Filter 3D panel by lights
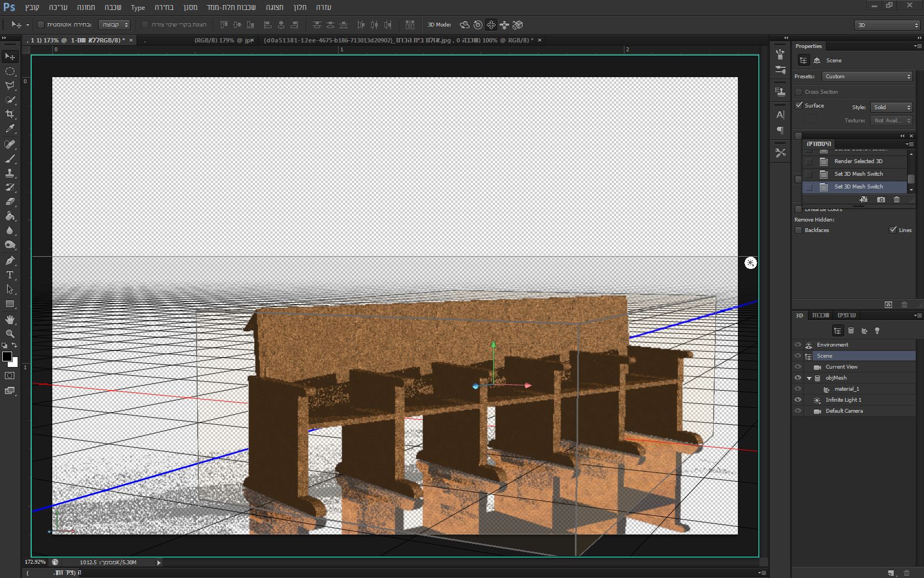Viewport: 924px width, 578px height. pos(877,331)
